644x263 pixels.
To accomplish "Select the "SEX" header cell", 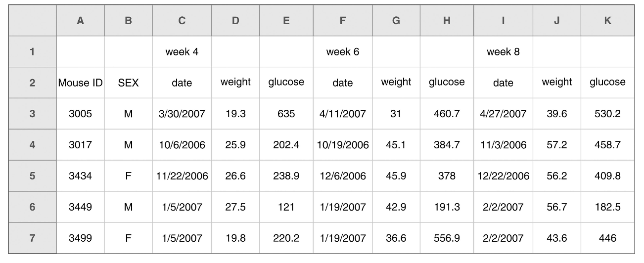I will click(128, 83).
